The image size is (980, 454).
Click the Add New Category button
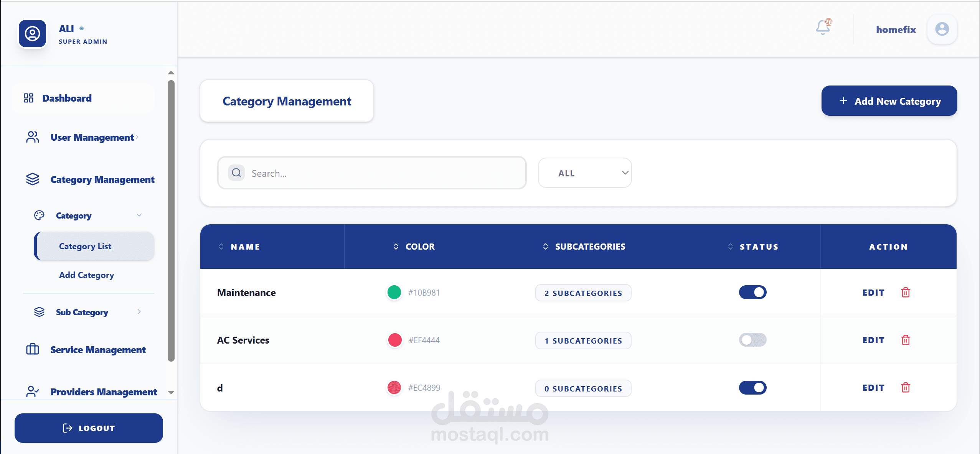click(889, 101)
